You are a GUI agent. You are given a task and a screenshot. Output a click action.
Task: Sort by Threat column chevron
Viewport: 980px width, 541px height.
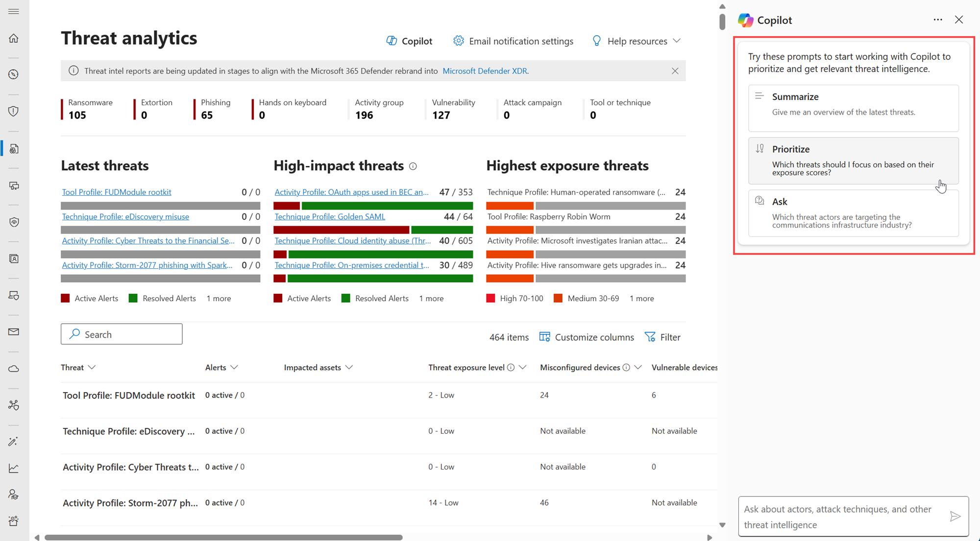pyautogui.click(x=92, y=367)
